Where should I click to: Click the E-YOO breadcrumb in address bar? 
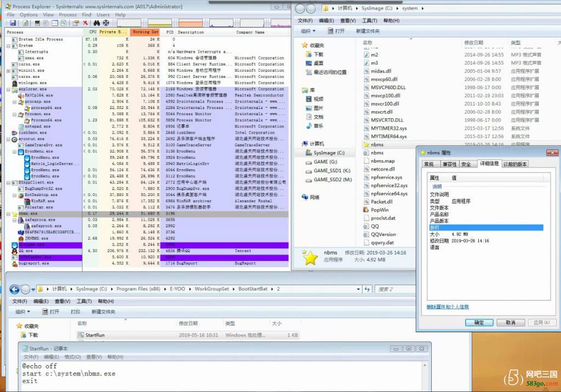click(x=177, y=289)
